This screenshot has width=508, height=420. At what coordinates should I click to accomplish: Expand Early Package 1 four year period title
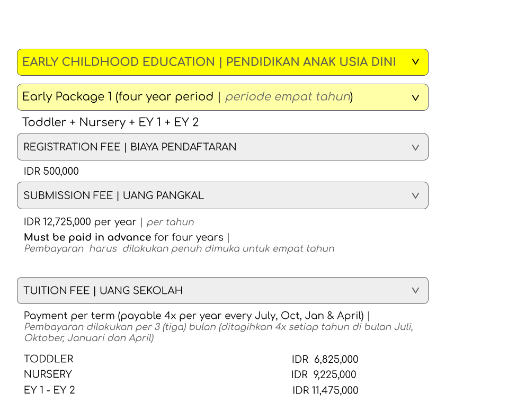point(188,97)
